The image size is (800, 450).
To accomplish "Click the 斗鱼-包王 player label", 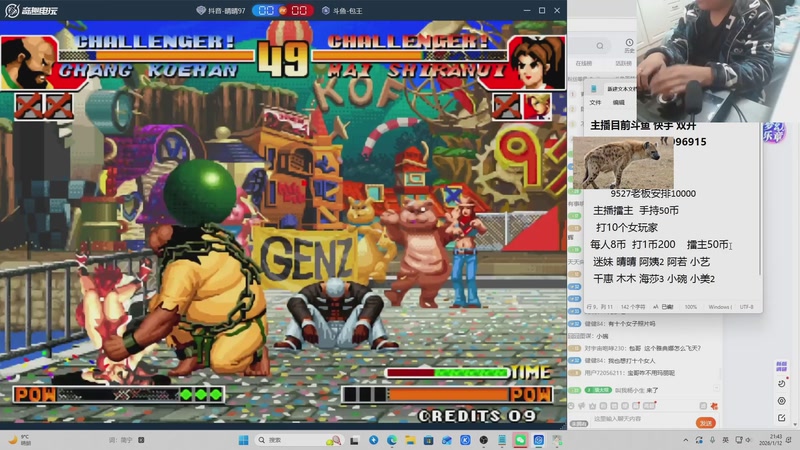I will tap(342, 10).
